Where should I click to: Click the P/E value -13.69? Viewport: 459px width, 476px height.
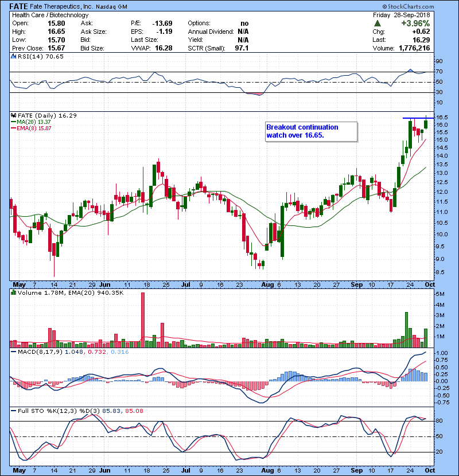162,24
